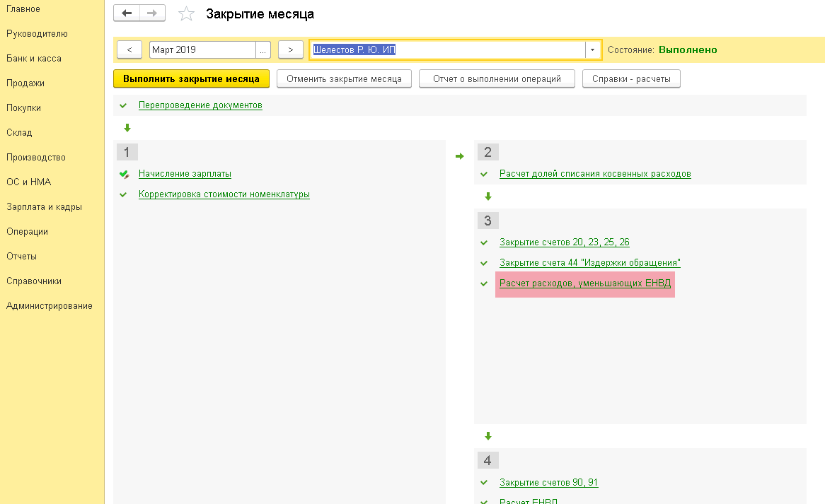
Task: Open Корректировка стоимости номенклатуры link
Action: pos(224,194)
